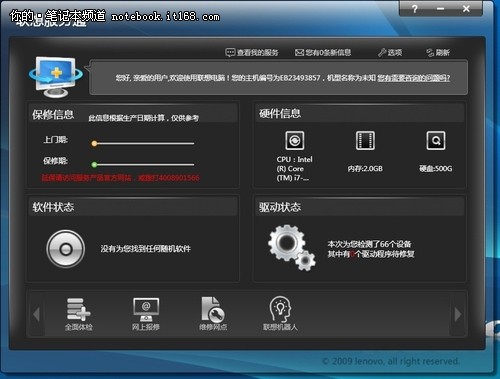Click the 个驱动程序待修复 drivers pending line

click(x=371, y=254)
